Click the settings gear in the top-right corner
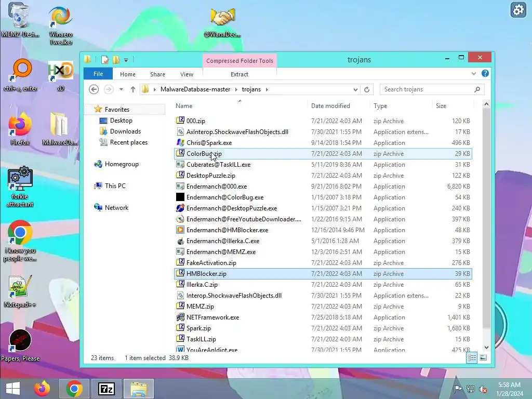 point(518,10)
